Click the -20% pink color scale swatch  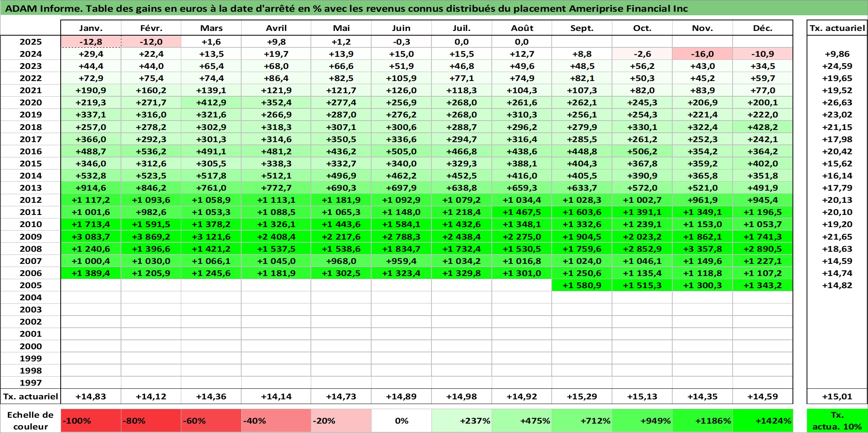(341, 421)
